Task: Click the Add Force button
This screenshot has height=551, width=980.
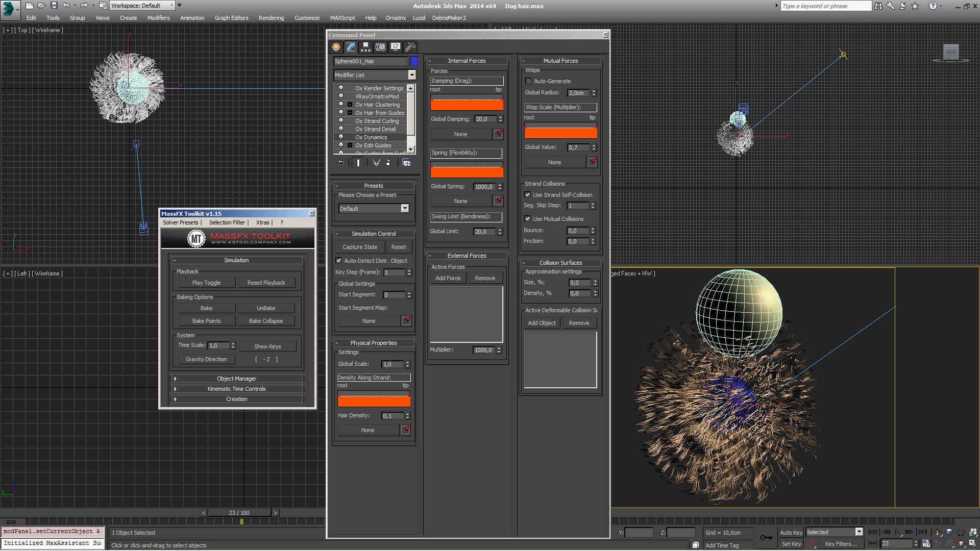Action: tap(448, 278)
